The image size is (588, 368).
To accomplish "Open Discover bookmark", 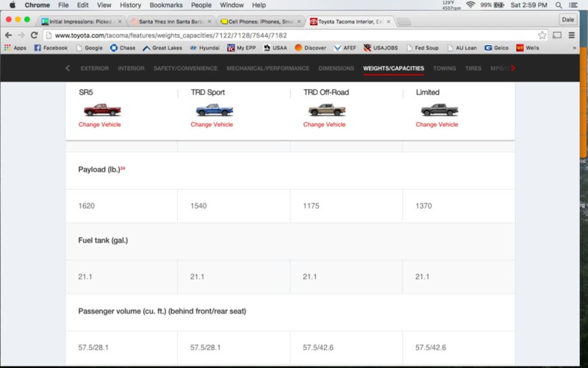I will click(310, 48).
